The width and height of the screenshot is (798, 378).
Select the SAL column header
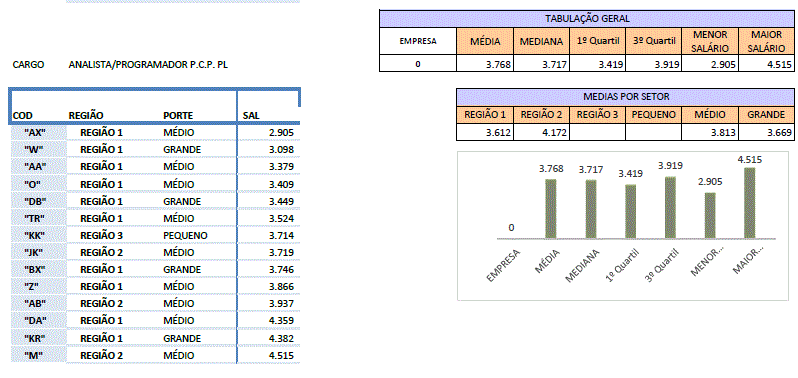(x=251, y=116)
